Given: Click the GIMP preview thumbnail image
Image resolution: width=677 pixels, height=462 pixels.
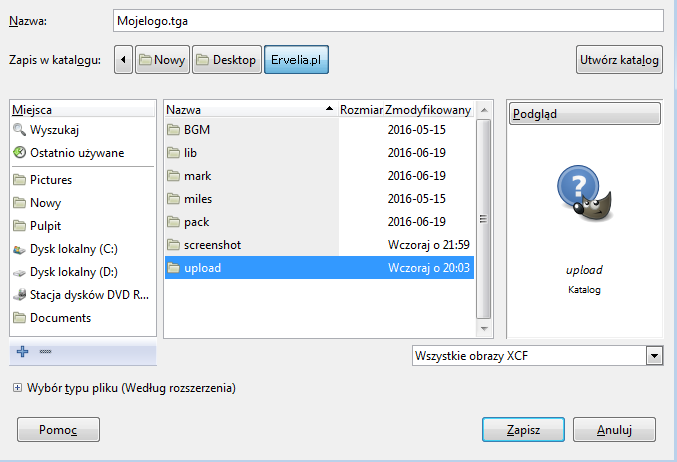Looking at the screenshot, I should coord(584,199).
